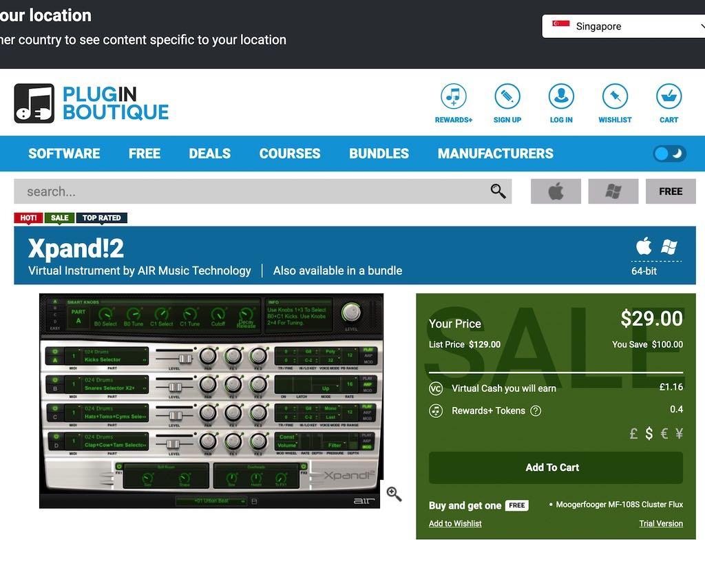This screenshot has height=588, width=705.
Task: Filter by Mac using Apple icon
Action: [556, 191]
